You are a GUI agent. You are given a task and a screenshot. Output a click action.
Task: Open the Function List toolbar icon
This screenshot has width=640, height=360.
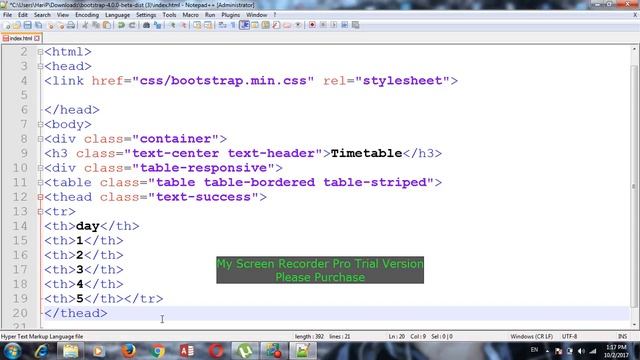(276, 25)
